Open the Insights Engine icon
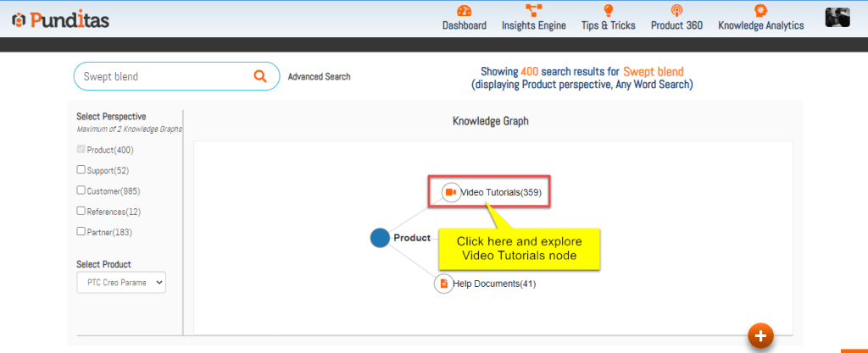868x353 pixels. pos(533,11)
